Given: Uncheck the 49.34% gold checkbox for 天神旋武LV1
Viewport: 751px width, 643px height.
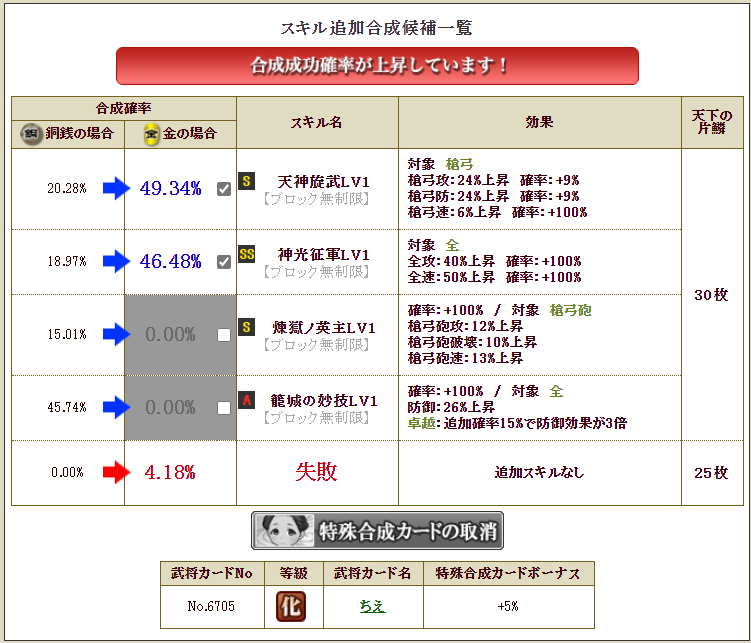Looking at the screenshot, I should coord(224,189).
